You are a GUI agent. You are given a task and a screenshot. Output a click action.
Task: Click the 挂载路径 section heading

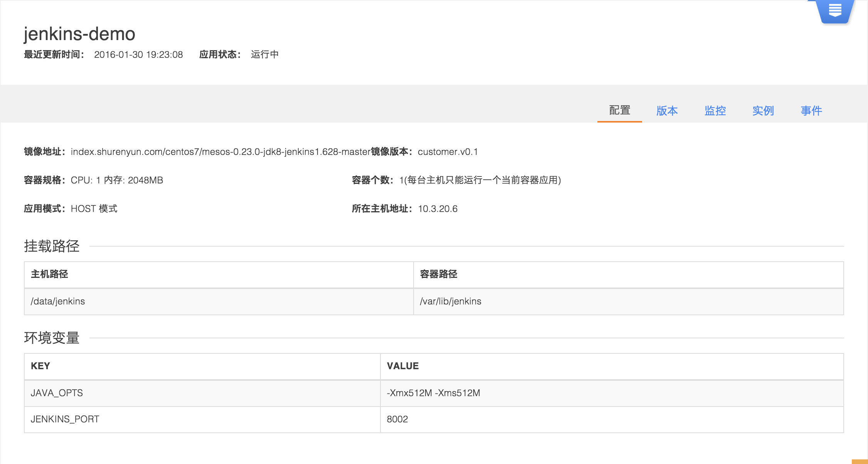pos(52,246)
